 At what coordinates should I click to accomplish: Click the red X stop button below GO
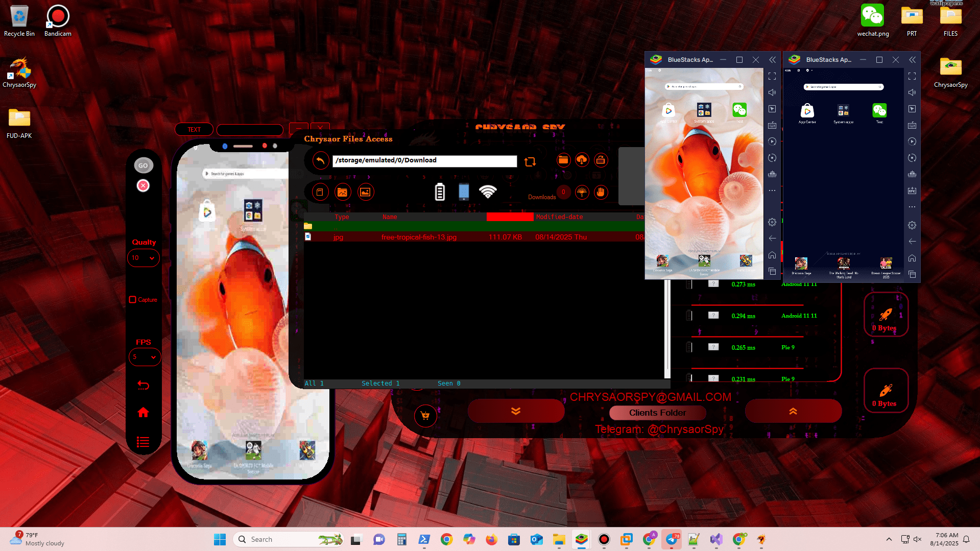tap(144, 185)
